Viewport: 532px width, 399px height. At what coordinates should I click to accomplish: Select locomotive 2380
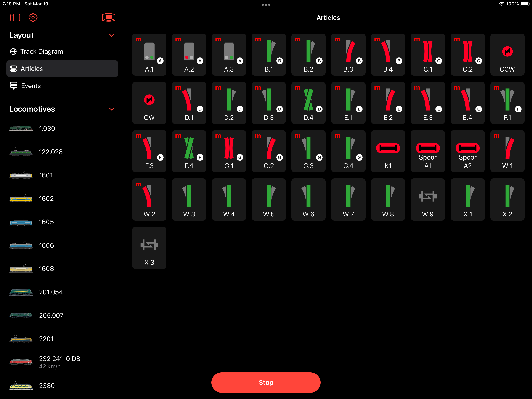[62, 386]
